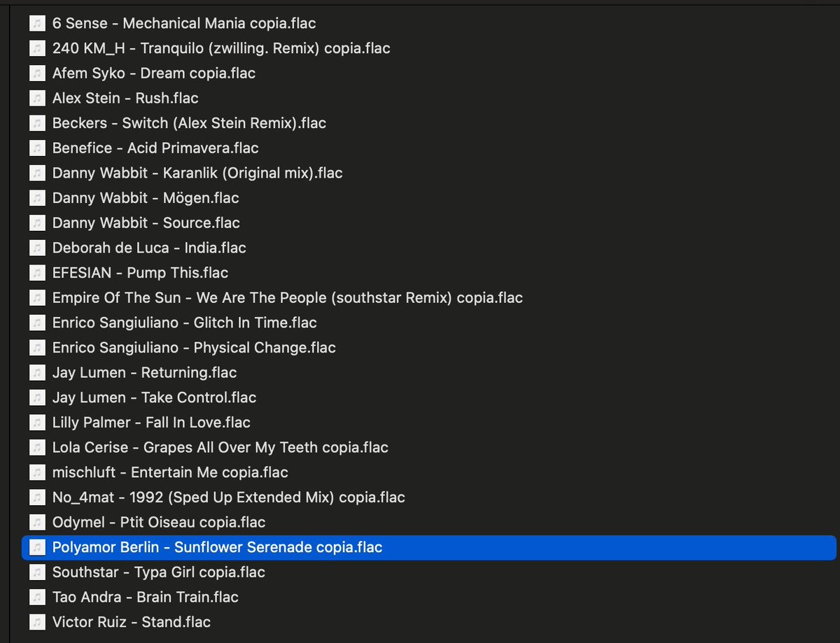Click the icon beside Danny Wabbit - Mögen.flac
This screenshot has width=840, height=643.
(36, 198)
